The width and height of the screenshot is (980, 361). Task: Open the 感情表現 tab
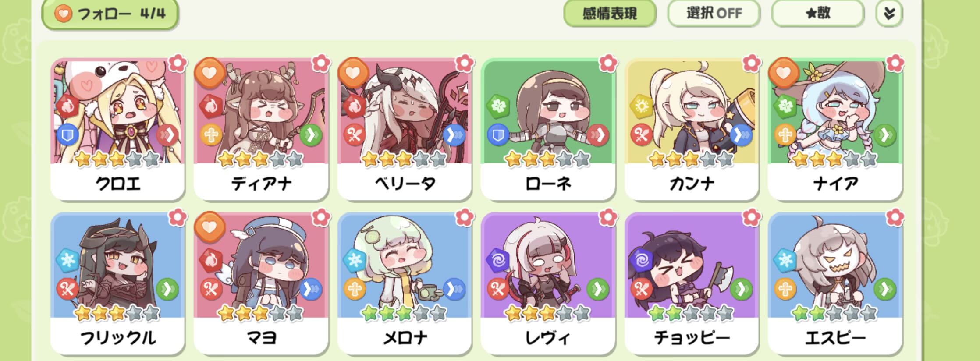coord(610,14)
